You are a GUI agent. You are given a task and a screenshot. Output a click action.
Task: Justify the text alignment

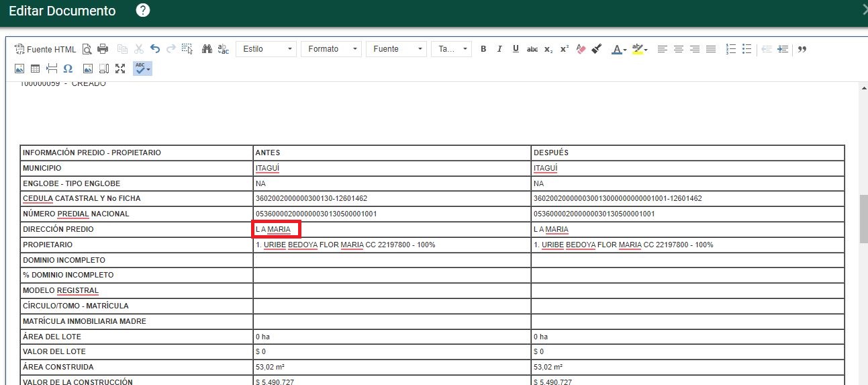point(711,49)
